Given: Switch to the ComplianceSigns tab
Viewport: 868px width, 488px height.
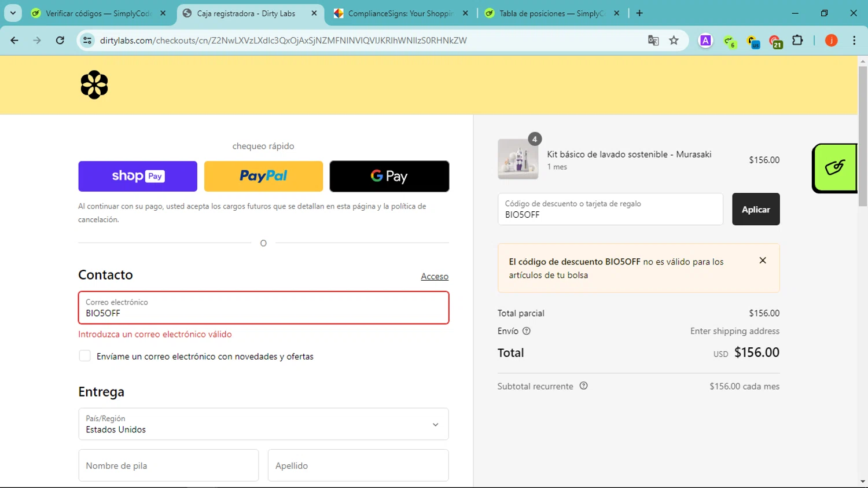Looking at the screenshot, I should pyautogui.click(x=400, y=13).
